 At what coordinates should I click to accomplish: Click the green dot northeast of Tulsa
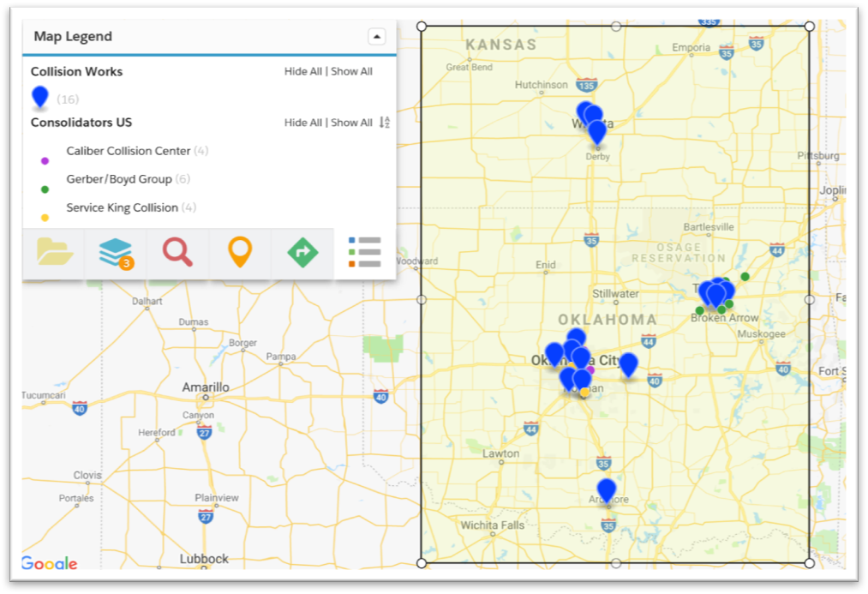tap(745, 276)
